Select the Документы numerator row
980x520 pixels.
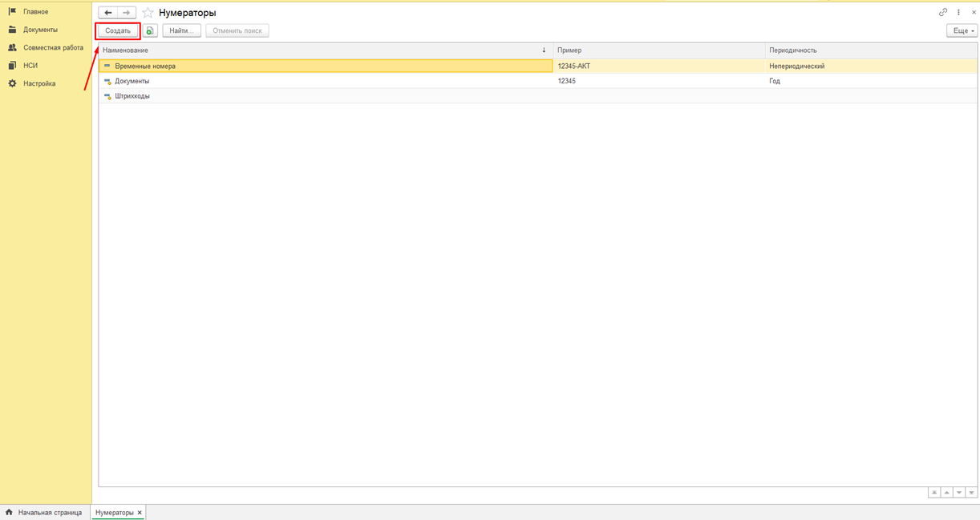[537, 81]
